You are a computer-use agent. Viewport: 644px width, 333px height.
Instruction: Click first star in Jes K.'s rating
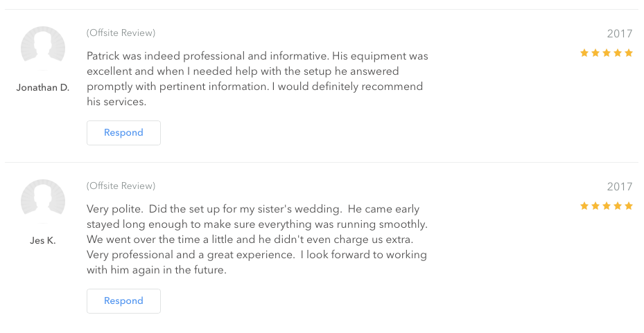(584, 206)
